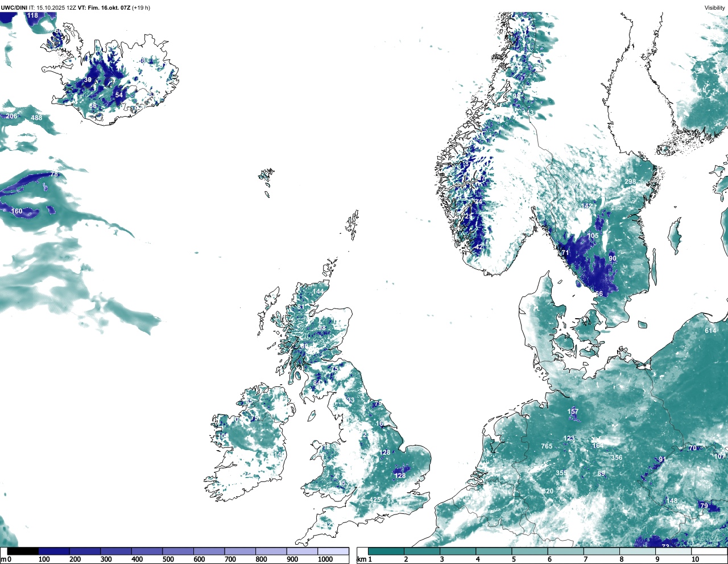Click the '148' value in Czechia

672,501
